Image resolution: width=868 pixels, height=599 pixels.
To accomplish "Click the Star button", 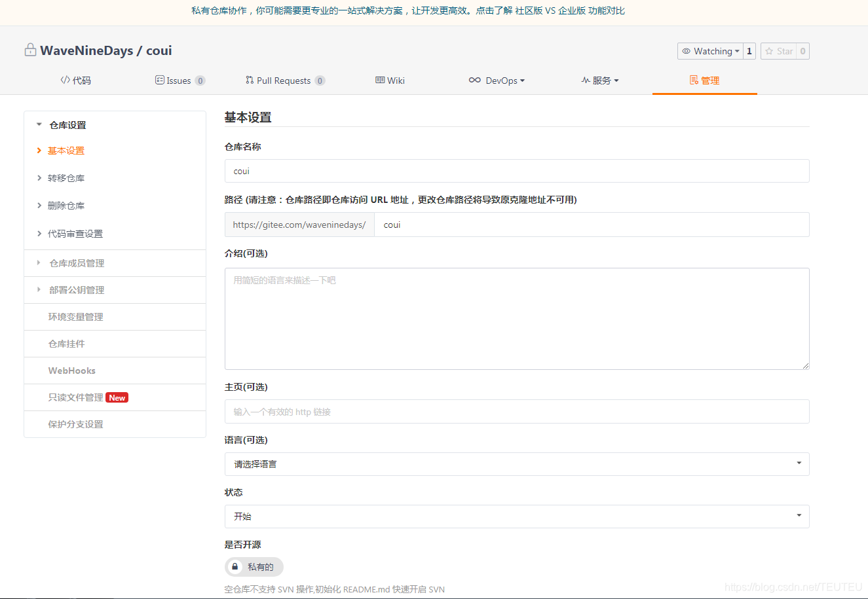I will pyautogui.click(x=778, y=51).
